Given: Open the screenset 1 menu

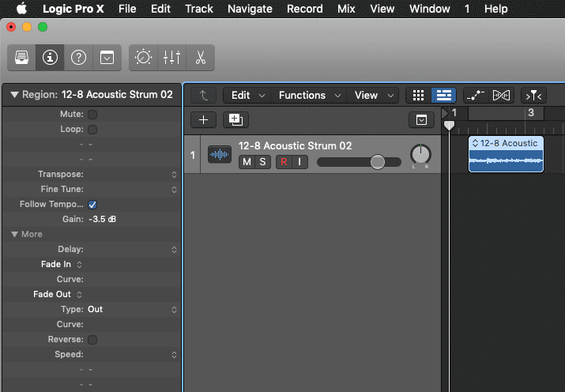Looking at the screenshot, I should pyautogui.click(x=467, y=9).
